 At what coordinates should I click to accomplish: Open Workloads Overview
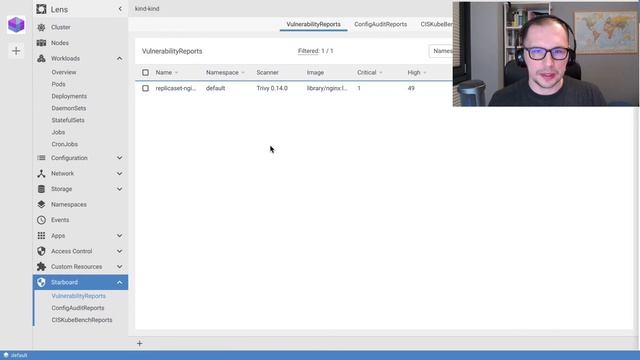(64, 72)
